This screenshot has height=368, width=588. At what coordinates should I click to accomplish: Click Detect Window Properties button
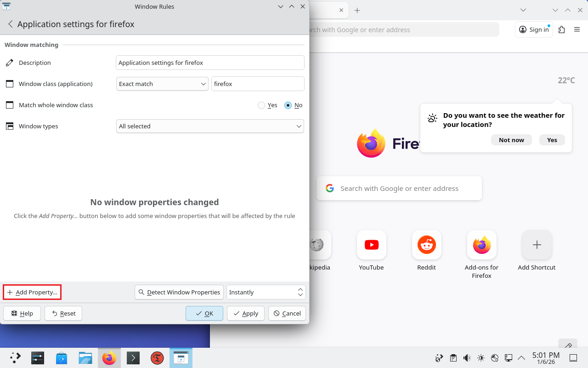tap(179, 293)
